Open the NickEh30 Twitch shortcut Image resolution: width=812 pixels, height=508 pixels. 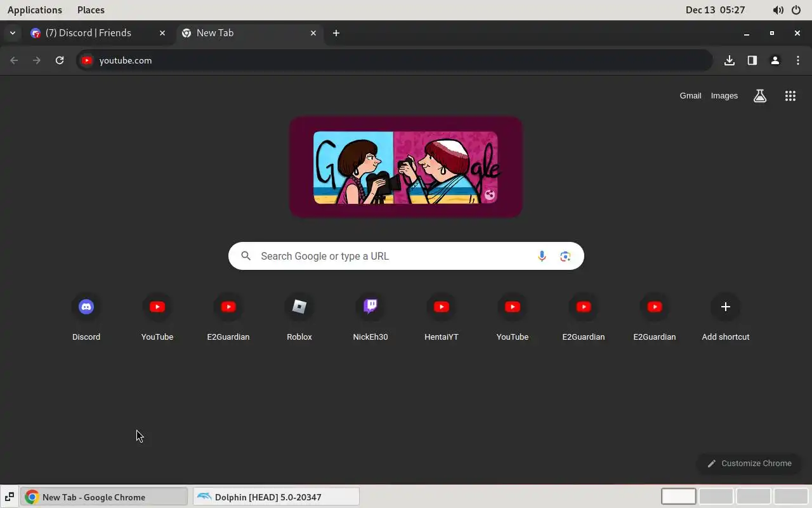tap(370, 317)
